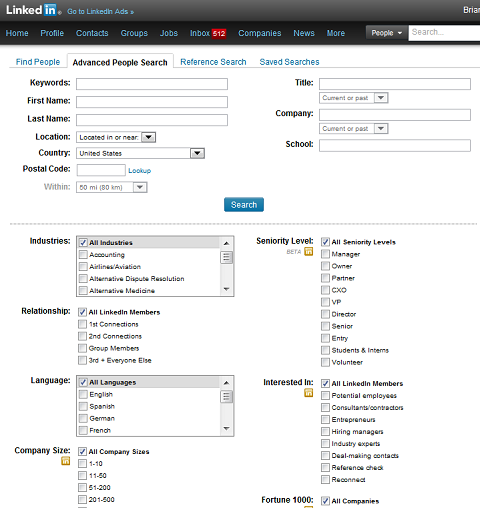Screen dimensions: 480x508
Task: Open Title Current or past dropdown
Action: pyautogui.click(x=354, y=98)
